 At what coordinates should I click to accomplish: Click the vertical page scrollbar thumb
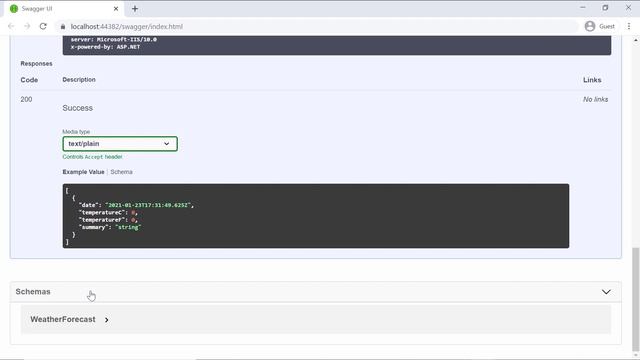636,299
